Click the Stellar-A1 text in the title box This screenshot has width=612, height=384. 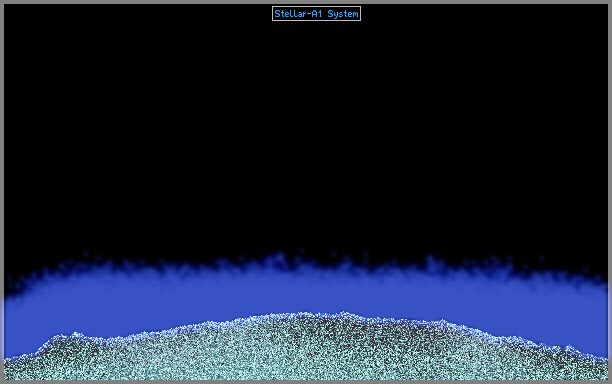[299, 14]
